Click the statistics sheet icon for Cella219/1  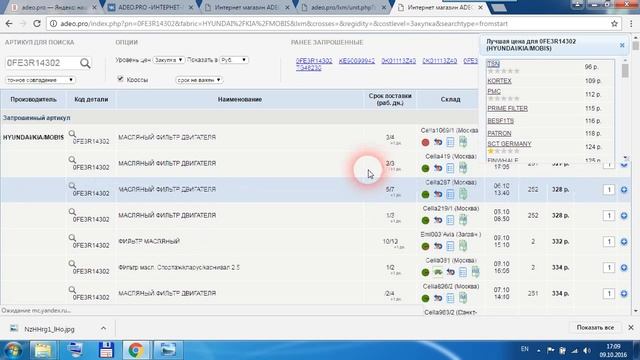point(463,220)
